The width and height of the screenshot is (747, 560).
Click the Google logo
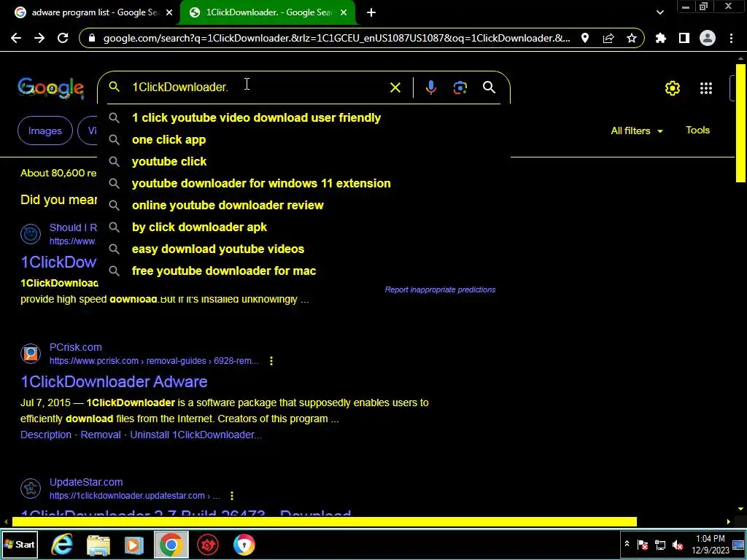pos(51,88)
